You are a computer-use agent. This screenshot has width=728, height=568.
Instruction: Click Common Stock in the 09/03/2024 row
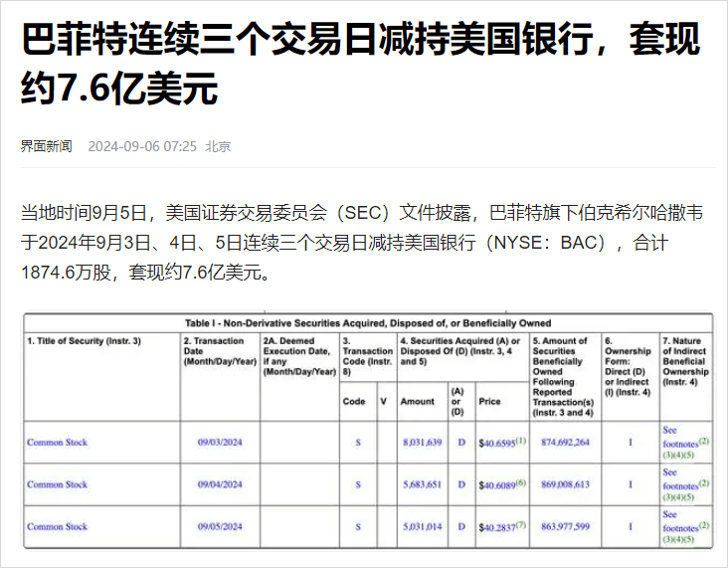tap(57, 442)
